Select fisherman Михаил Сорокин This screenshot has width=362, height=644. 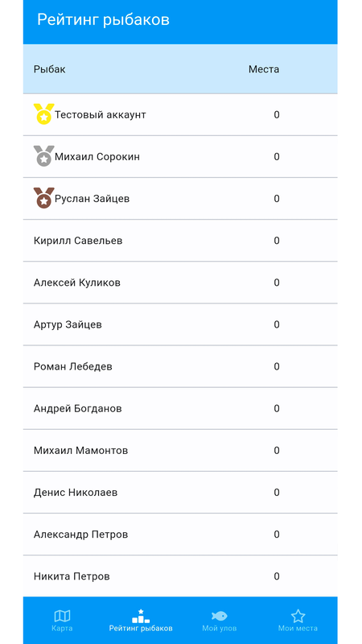click(x=180, y=156)
